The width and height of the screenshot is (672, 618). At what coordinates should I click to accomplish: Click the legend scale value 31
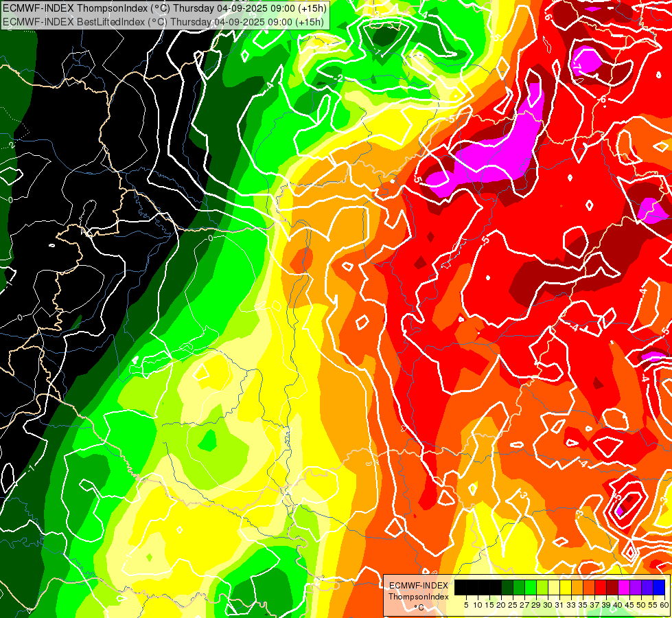point(559,605)
